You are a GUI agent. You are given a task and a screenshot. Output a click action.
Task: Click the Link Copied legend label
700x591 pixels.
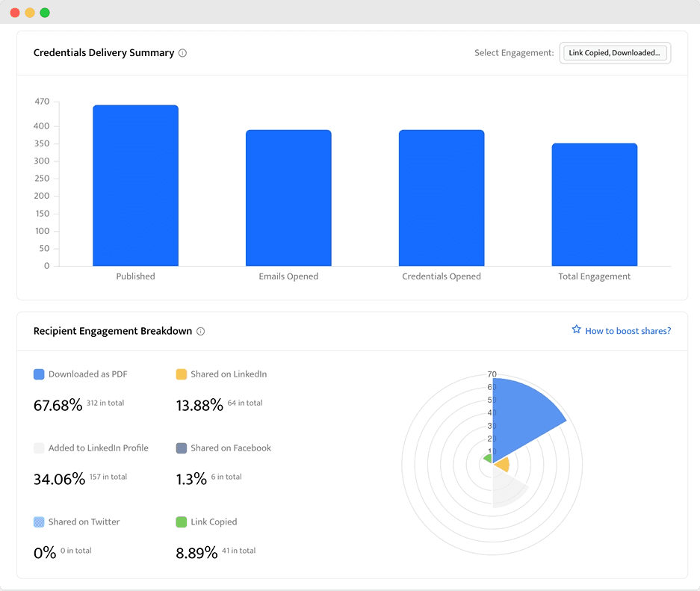point(214,522)
